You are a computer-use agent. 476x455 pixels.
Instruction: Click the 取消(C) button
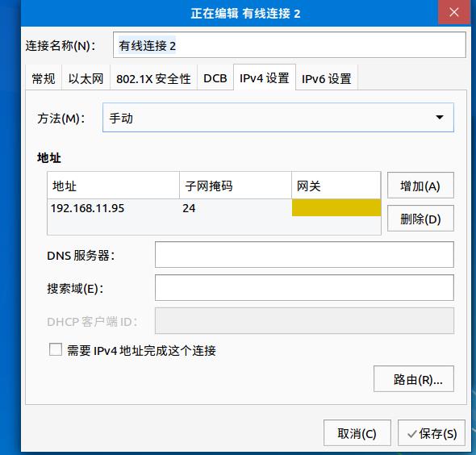[357, 433]
